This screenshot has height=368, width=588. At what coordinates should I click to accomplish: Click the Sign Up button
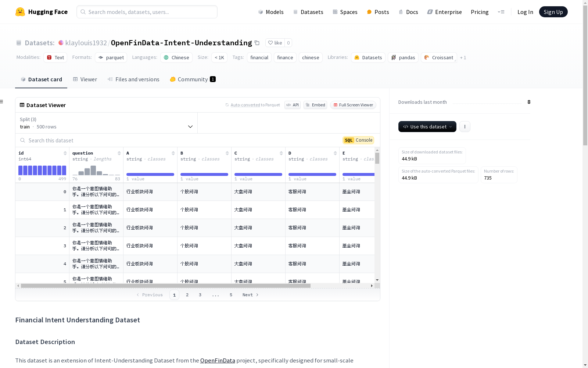click(x=553, y=12)
